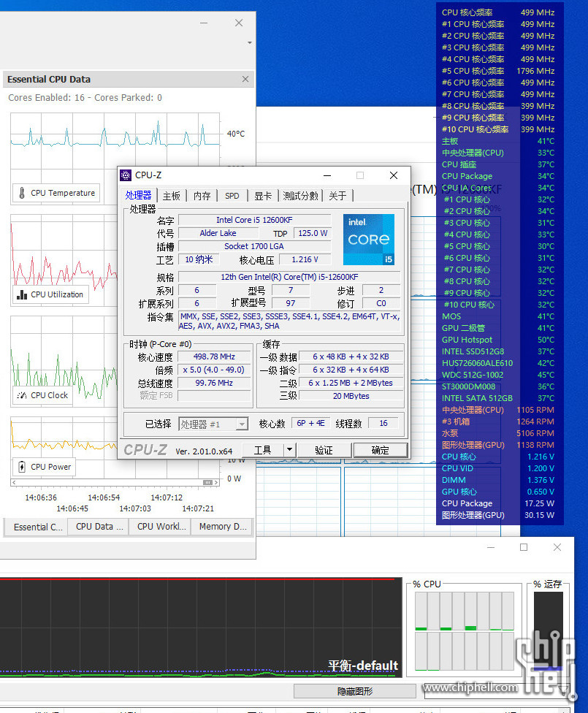Close the lower performance monitor window
The width and height of the screenshot is (588, 713).
click(x=557, y=547)
